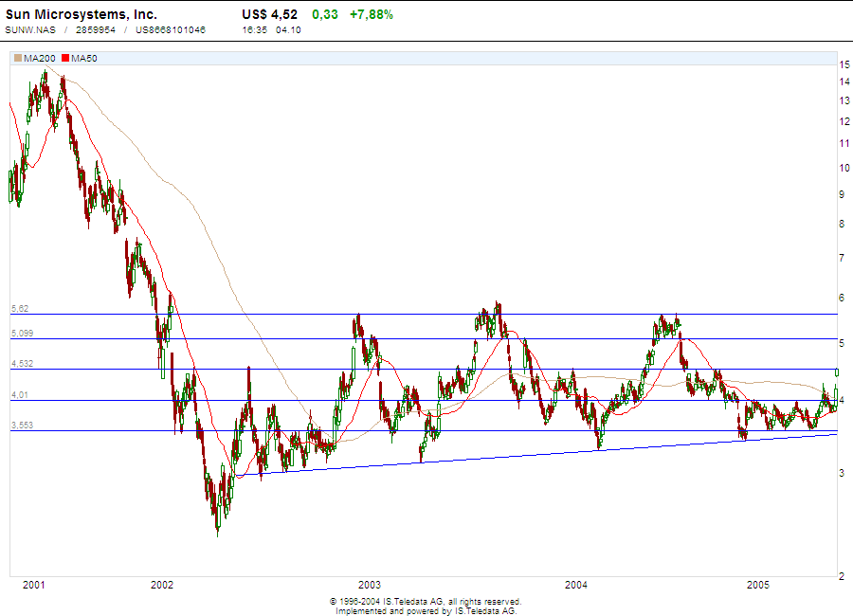Click the 10 price axis tick
853x616 pixels.
844,168
